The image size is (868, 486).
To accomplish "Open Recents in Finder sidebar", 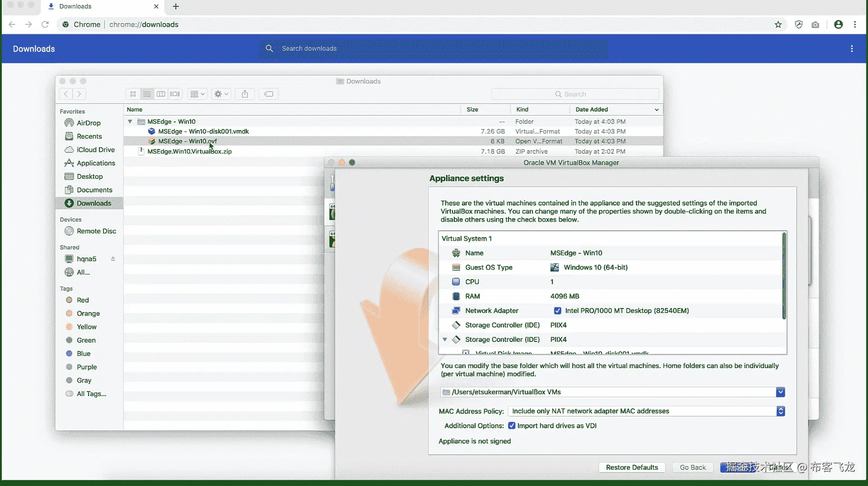I will coord(89,136).
